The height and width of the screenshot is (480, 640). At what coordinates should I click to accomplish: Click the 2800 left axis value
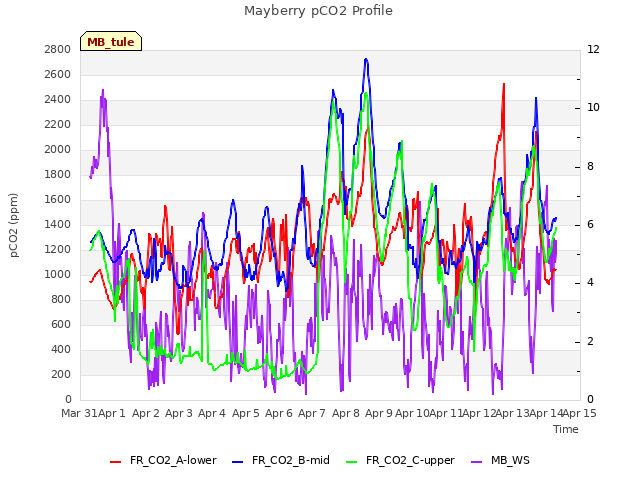(x=58, y=49)
